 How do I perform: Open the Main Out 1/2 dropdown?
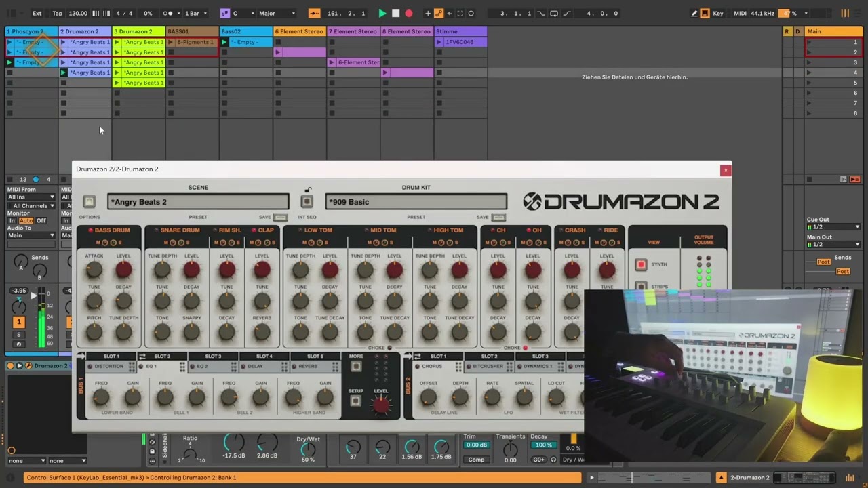(833, 244)
